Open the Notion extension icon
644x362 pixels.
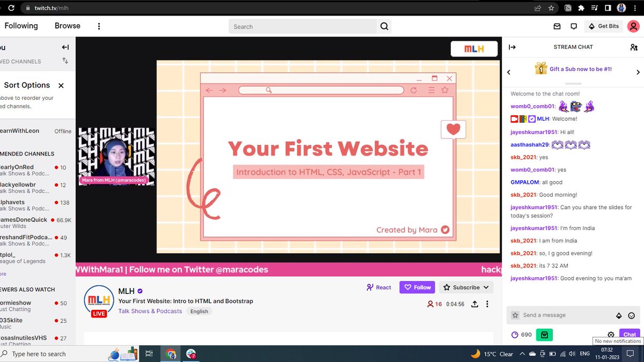[x=568, y=8]
